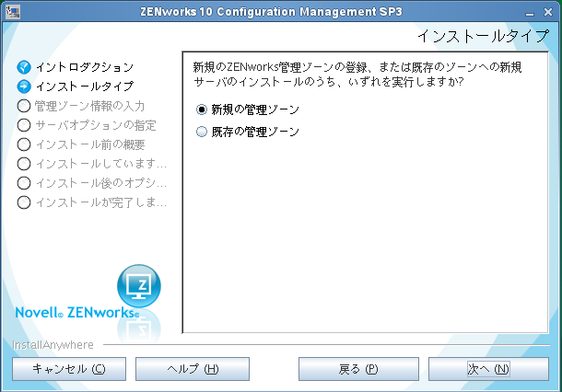Viewport: 562px width, 392px height.
Task: Click the インストールタイプ step label in sidebar
Action: (x=85, y=86)
